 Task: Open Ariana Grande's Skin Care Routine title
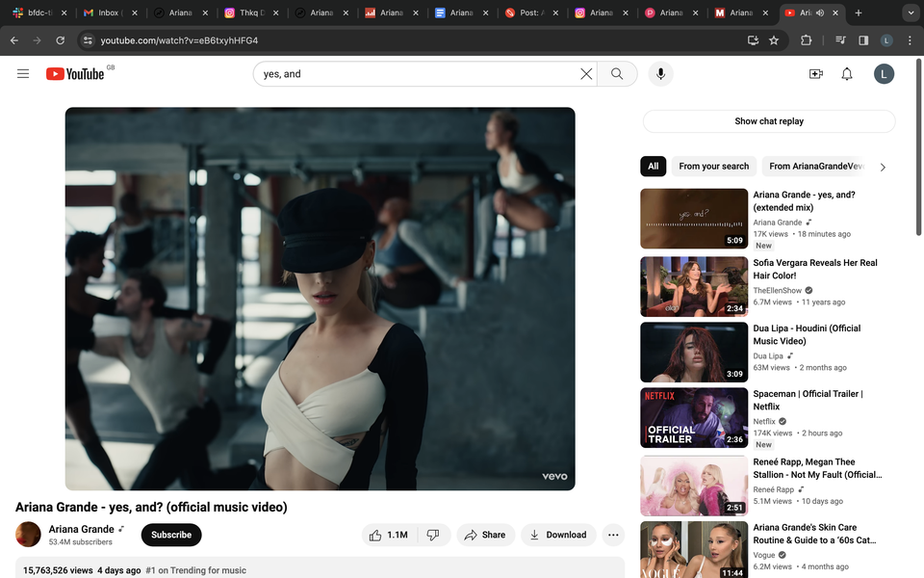pos(814,534)
